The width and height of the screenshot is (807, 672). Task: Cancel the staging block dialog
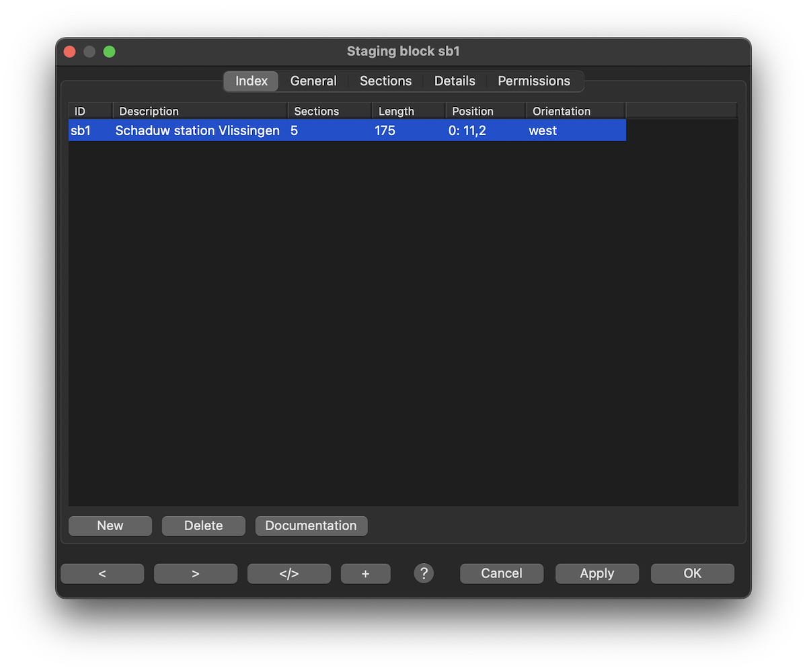pos(502,573)
